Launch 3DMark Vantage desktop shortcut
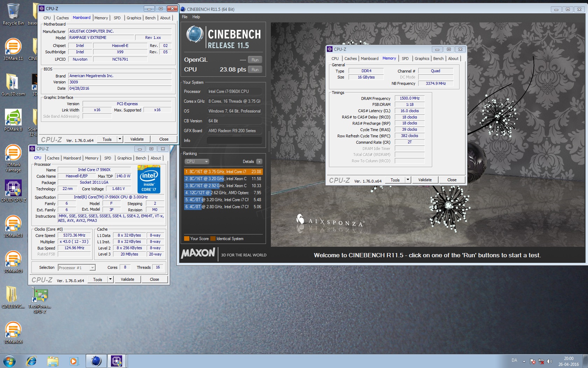The height and width of the screenshot is (368, 588). (13, 158)
